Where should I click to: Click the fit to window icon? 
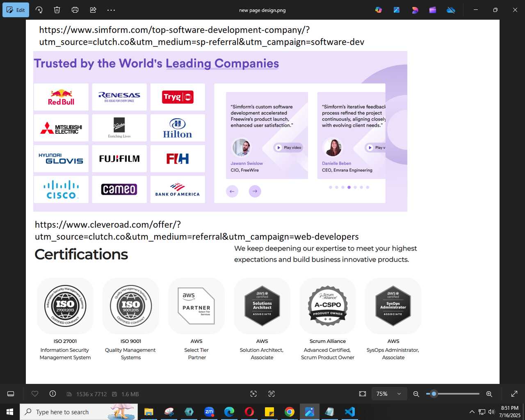(363, 394)
